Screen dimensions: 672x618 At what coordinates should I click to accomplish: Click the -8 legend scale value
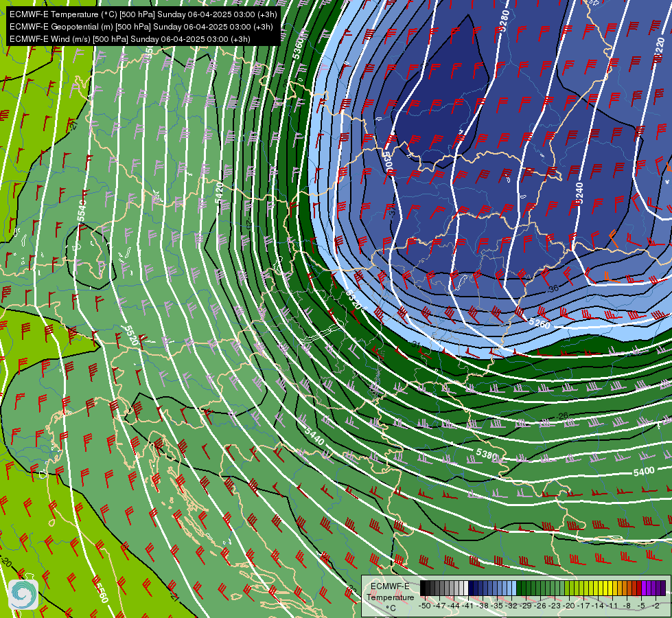click(627, 606)
